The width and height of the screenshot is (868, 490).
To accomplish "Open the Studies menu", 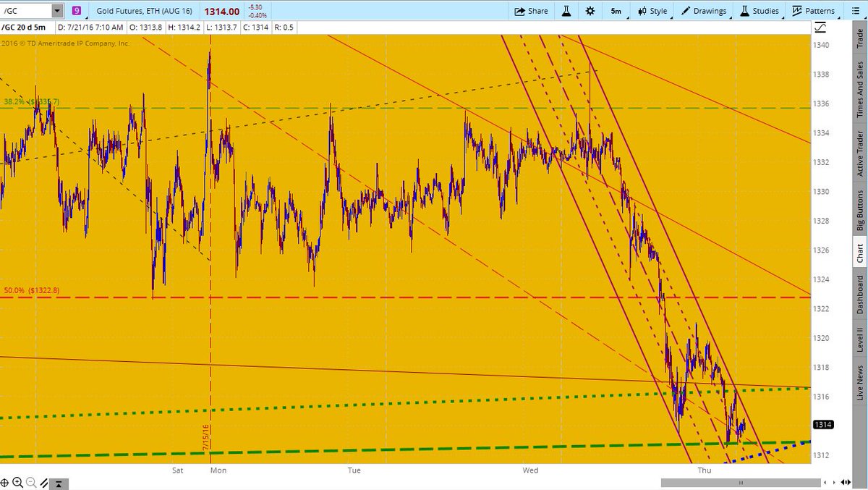I will coord(759,11).
